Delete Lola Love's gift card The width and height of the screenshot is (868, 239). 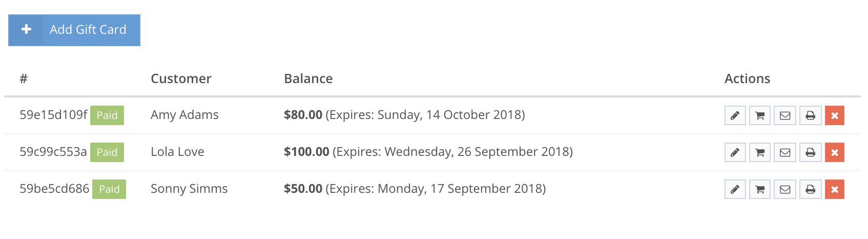point(835,152)
